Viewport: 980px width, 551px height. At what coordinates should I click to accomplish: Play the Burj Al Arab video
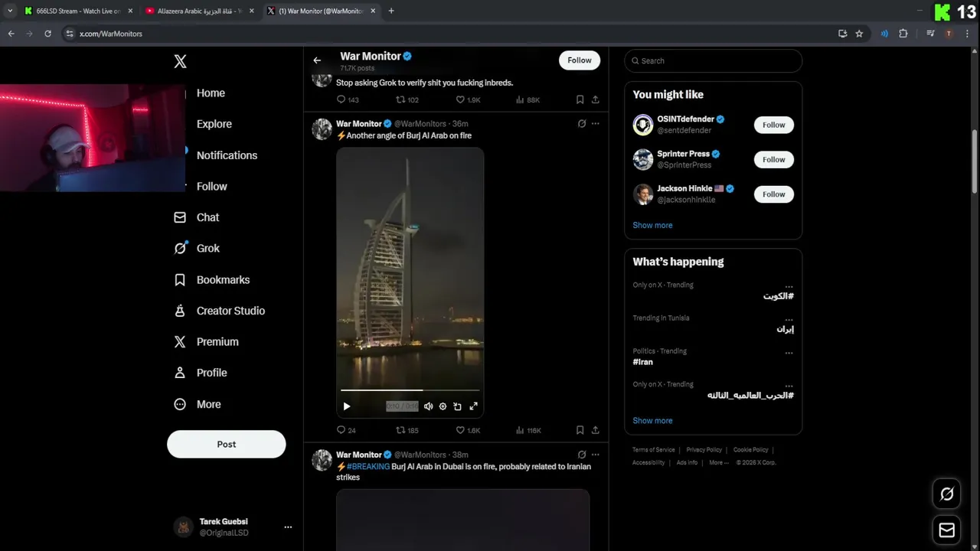click(x=346, y=406)
